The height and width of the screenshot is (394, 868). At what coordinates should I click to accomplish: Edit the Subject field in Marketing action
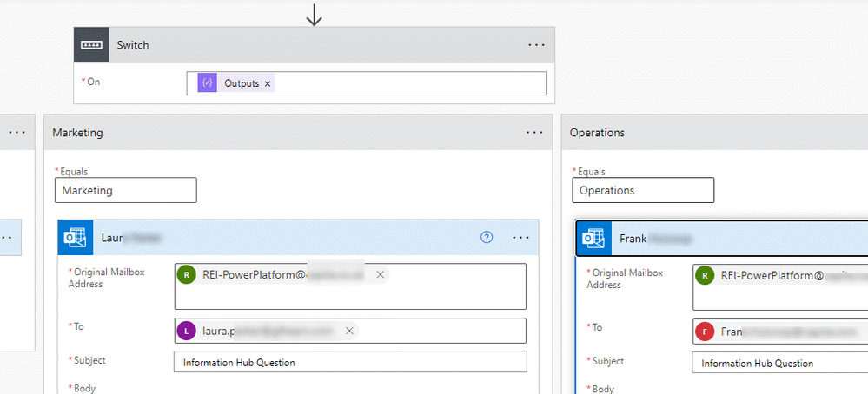click(x=350, y=362)
